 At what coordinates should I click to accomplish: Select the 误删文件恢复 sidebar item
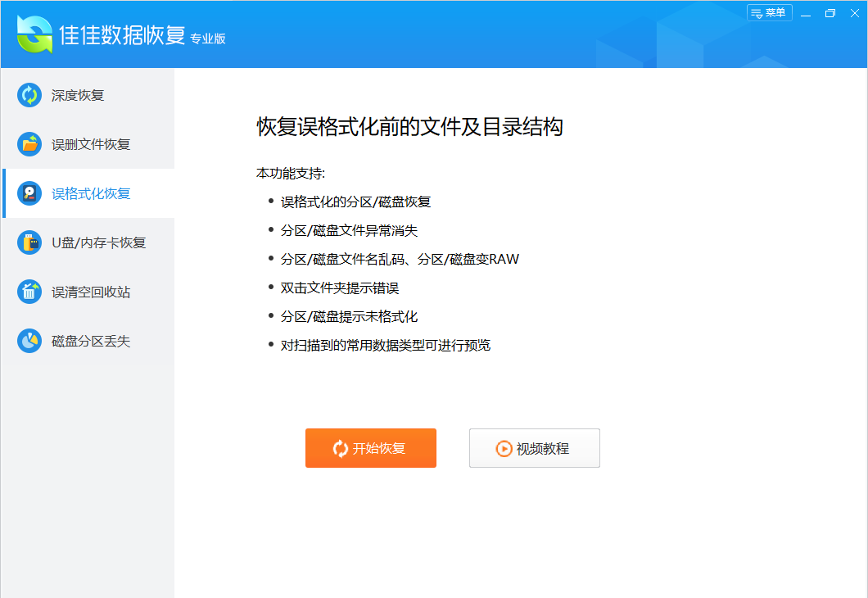(x=88, y=144)
